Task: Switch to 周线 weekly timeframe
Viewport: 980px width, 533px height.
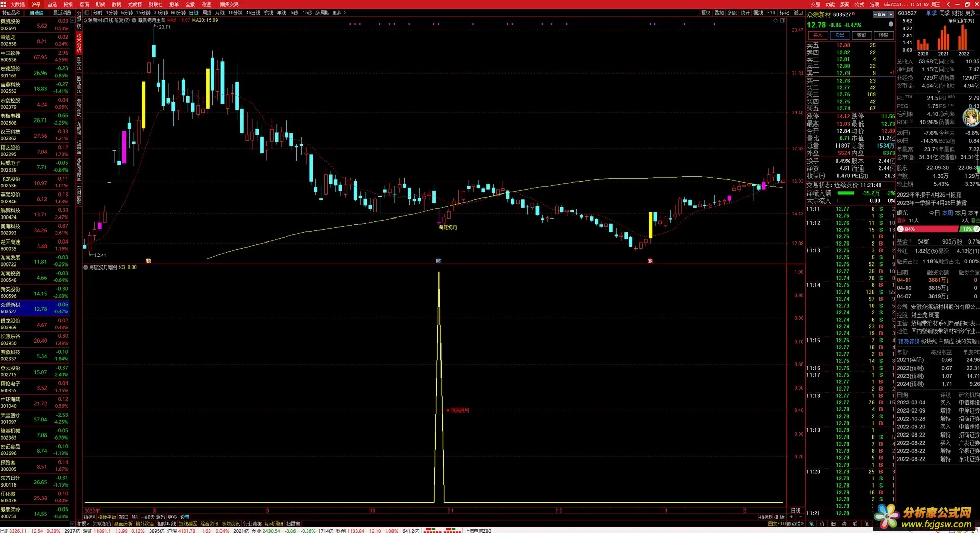Action: coord(207,13)
